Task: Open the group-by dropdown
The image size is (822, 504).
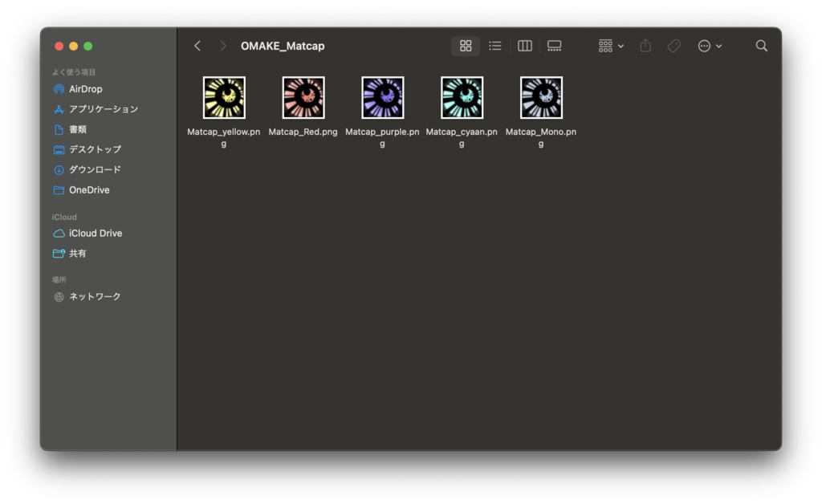Action: pos(611,46)
